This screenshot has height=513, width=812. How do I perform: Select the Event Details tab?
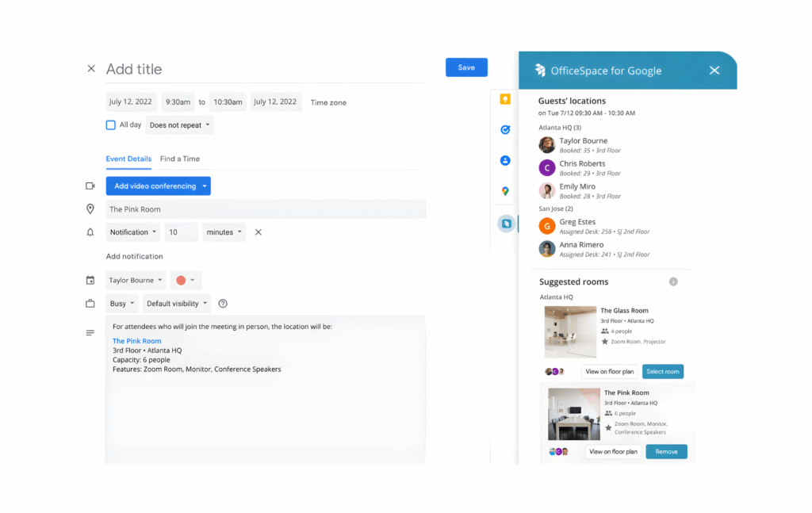coord(128,159)
